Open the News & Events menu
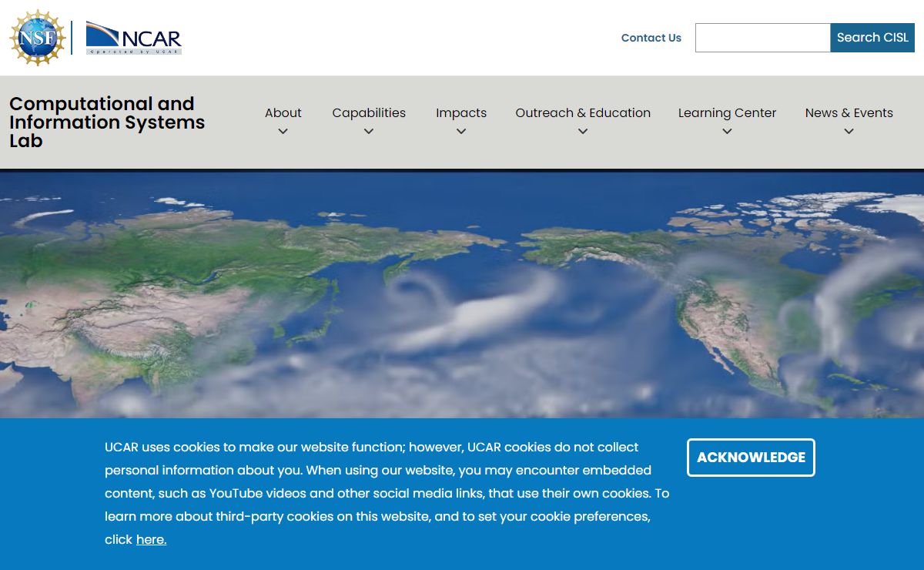 coord(849,112)
